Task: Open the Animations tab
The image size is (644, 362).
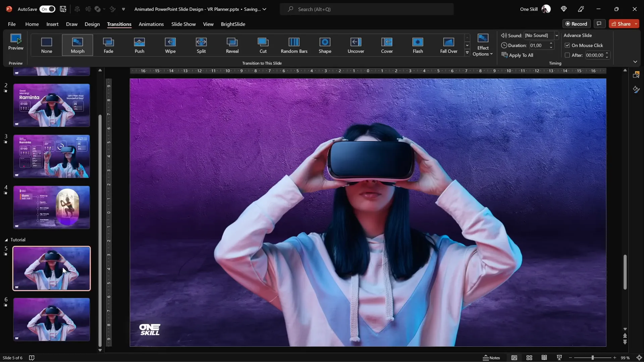Action: pyautogui.click(x=151, y=24)
